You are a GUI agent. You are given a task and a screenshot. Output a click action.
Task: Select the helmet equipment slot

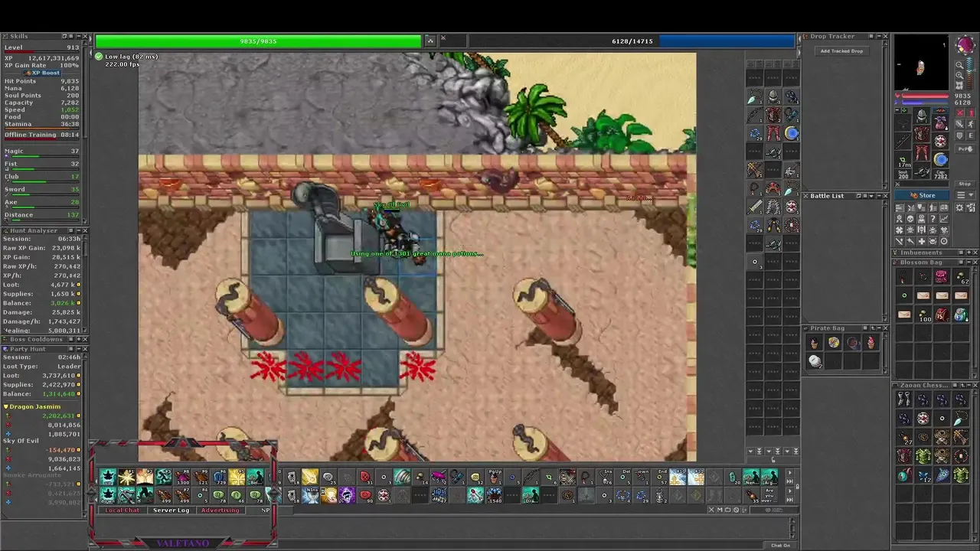pyautogui.click(x=922, y=116)
